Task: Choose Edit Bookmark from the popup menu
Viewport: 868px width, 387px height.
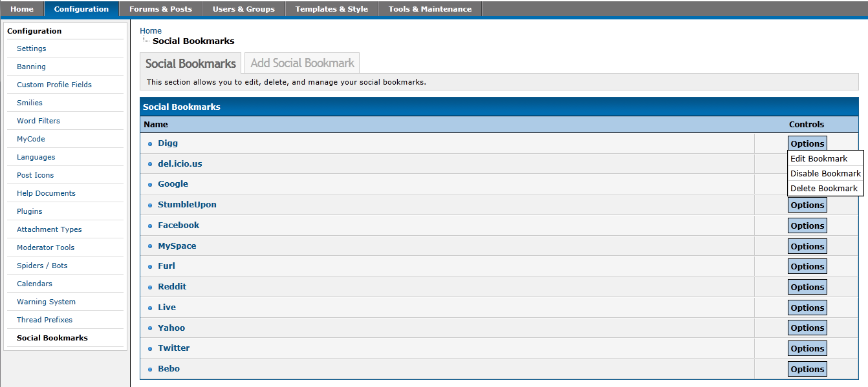Action: (x=819, y=159)
